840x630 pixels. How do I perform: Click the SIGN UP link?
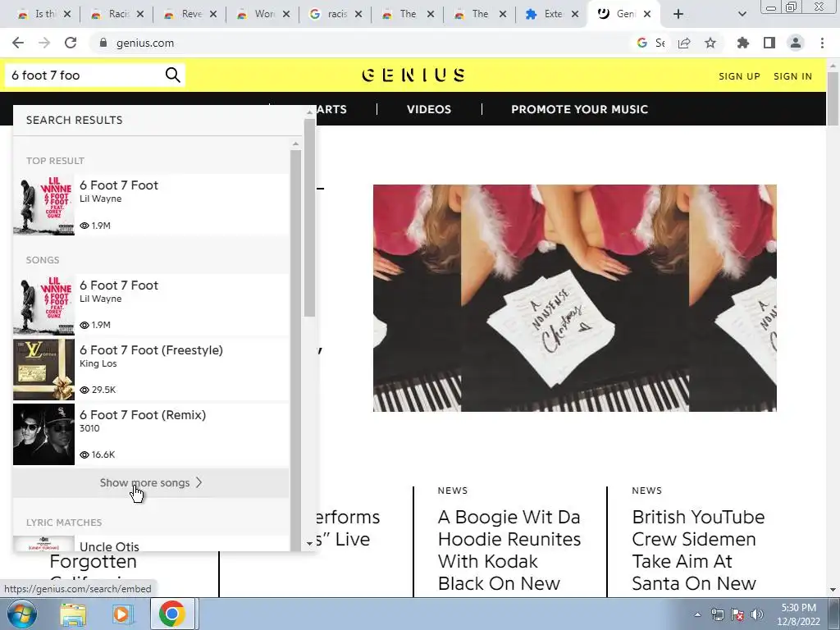[x=739, y=76]
